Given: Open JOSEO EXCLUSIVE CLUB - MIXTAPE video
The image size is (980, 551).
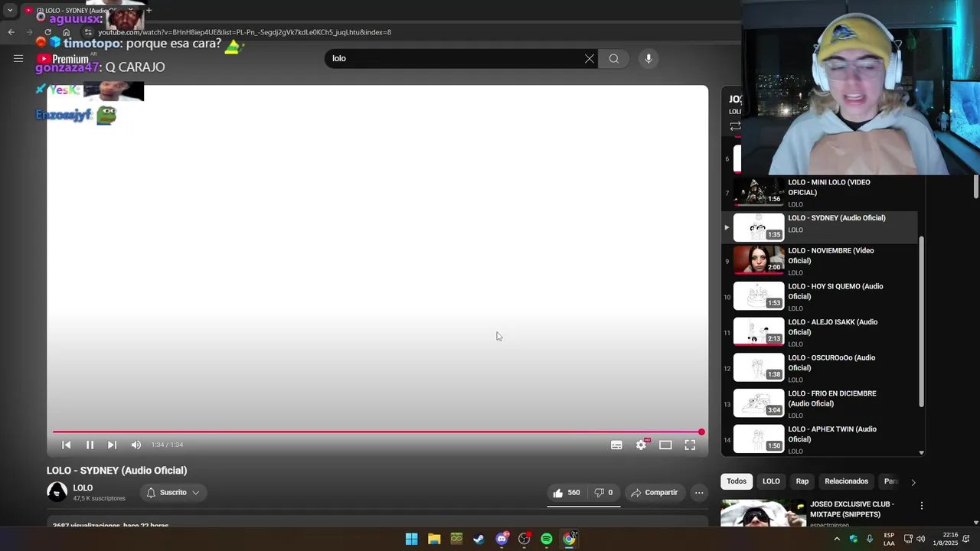Looking at the screenshot, I should pos(852,509).
